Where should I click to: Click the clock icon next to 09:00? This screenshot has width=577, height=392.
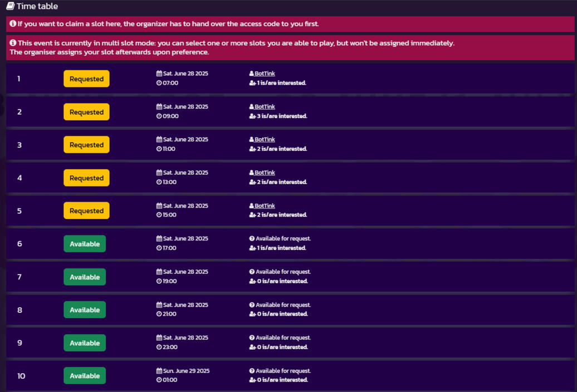[x=159, y=116]
